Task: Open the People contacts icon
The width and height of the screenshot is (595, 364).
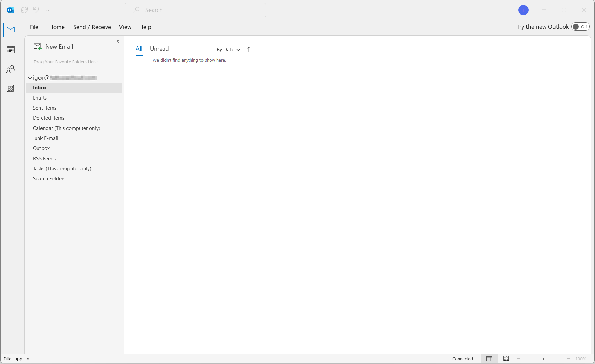Action: (10, 69)
